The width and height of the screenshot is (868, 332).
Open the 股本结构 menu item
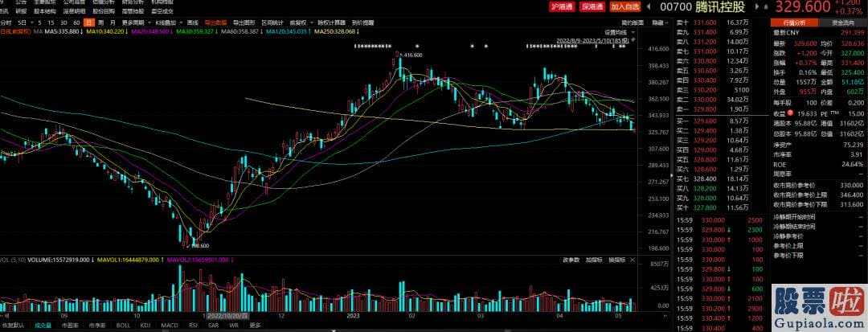coord(44,10)
